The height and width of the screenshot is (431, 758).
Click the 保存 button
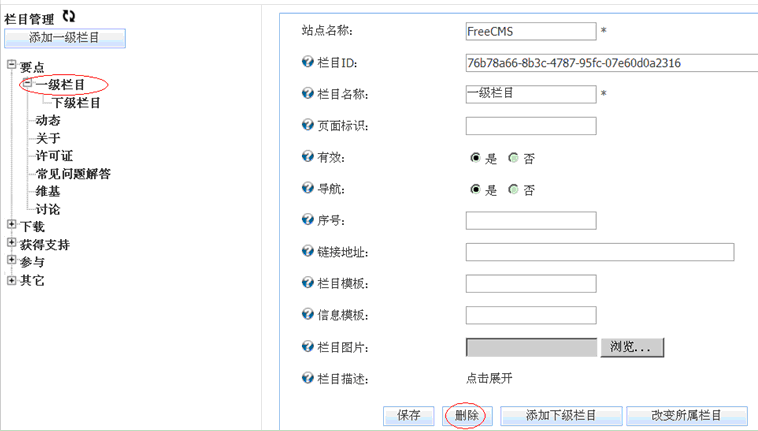pos(408,416)
